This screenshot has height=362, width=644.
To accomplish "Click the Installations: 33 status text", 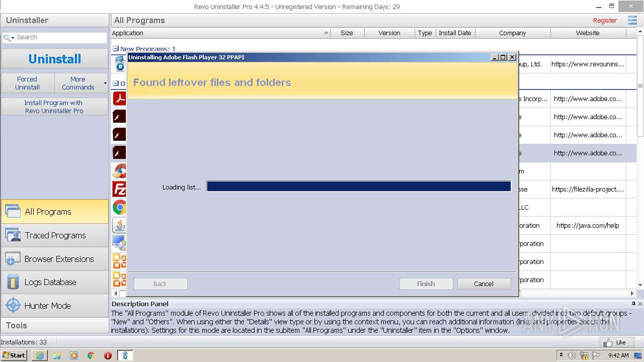I will [x=24, y=342].
